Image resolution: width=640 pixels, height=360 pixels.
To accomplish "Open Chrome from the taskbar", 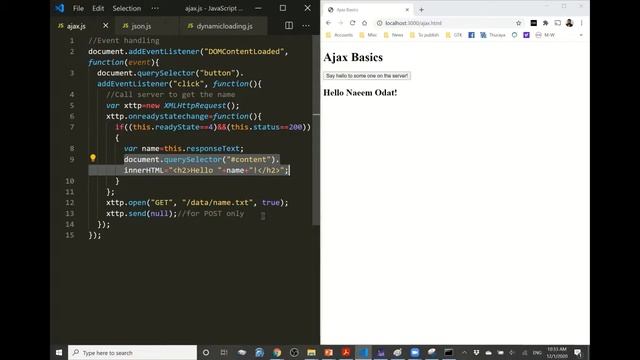I will click(277, 353).
